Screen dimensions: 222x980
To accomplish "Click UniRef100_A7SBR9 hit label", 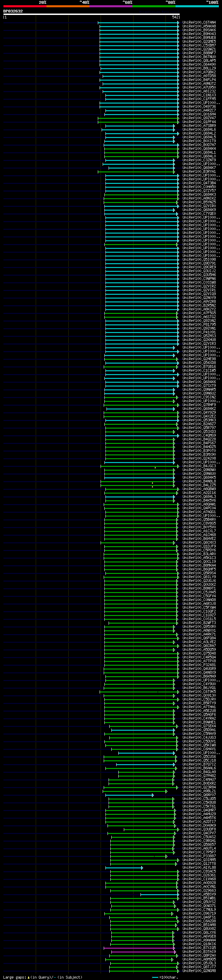I will [199, 126].
